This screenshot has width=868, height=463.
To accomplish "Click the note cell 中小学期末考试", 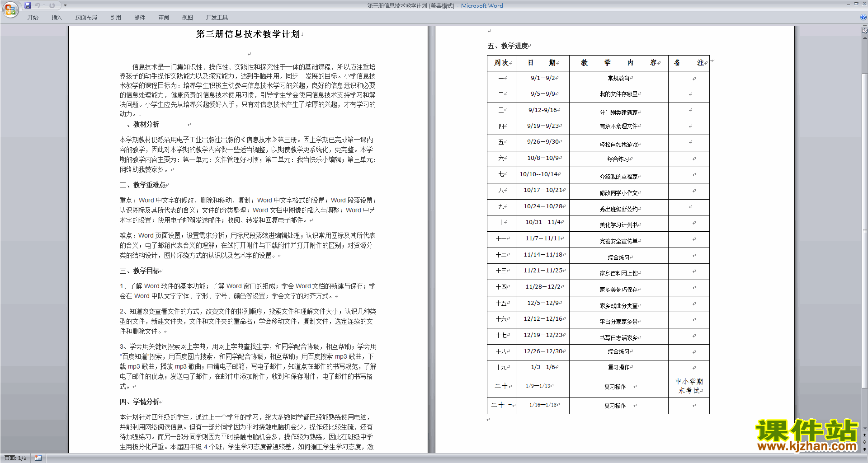I will click(689, 386).
